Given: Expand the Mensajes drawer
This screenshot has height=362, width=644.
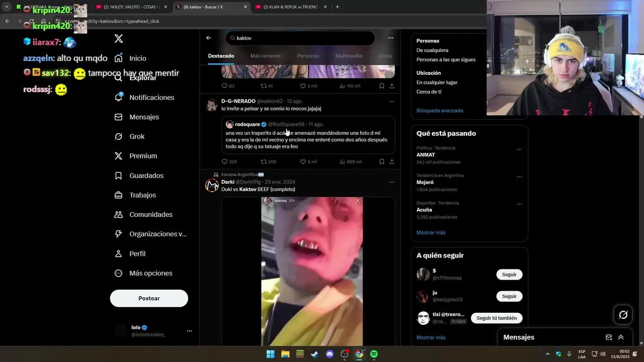Looking at the screenshot, I should point(621,337).
